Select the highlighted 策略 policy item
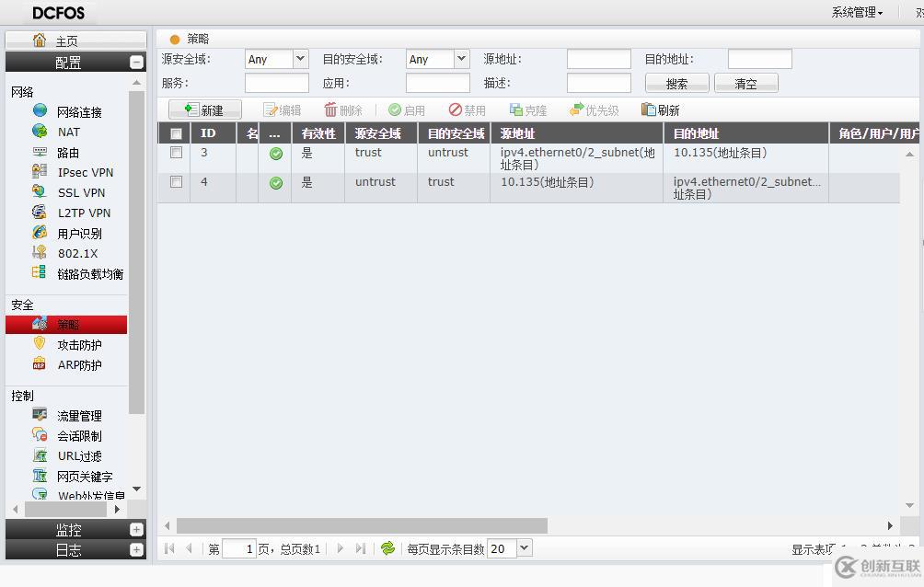The image size is (924, 587). (66, 324)
